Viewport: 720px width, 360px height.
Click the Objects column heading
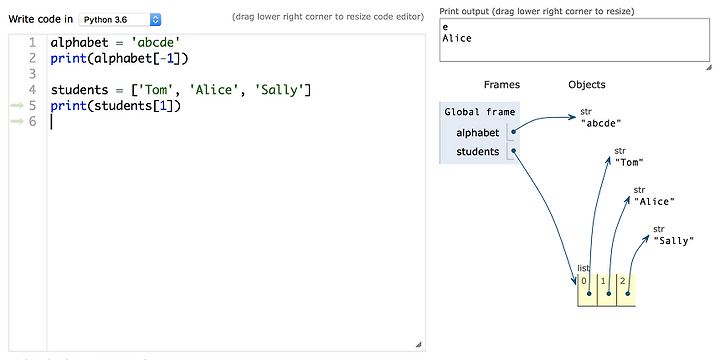click(587, 85)
